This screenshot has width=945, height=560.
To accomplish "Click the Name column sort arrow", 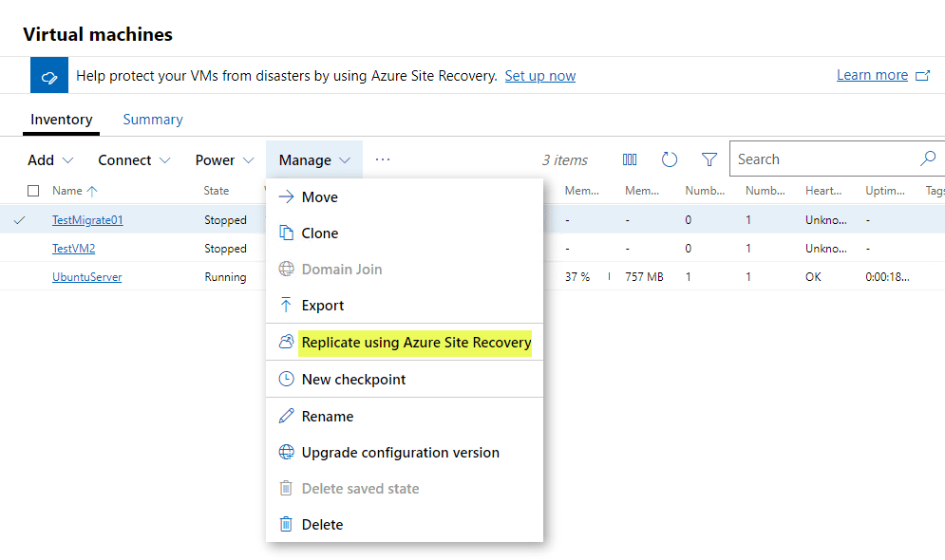I will [91, 191].
